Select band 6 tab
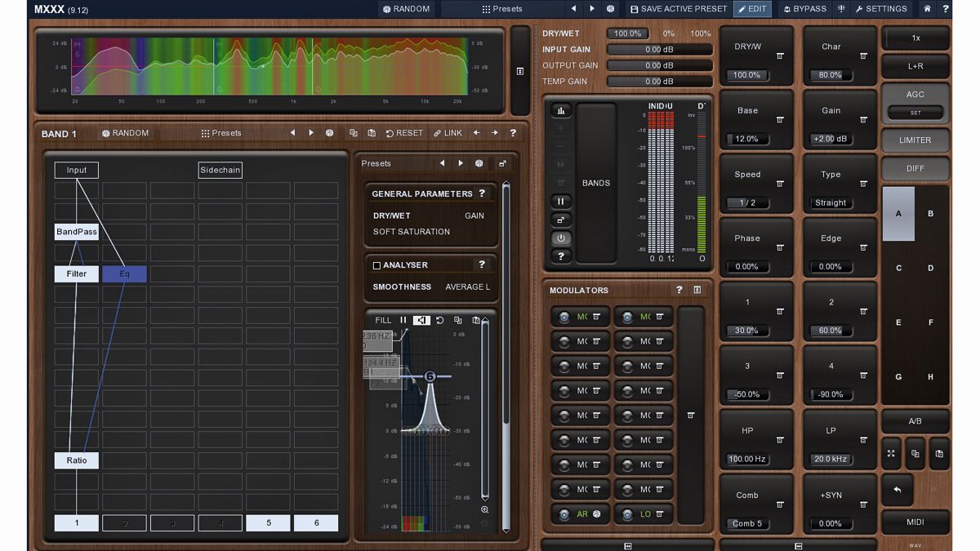Viewport: 980px width, 551px height. (317, 523)
